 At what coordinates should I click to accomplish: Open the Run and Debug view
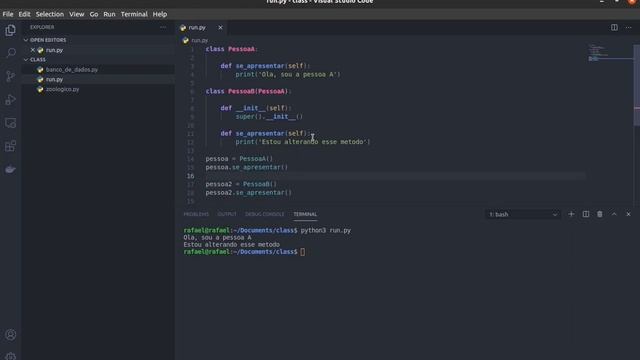[11, 99]
